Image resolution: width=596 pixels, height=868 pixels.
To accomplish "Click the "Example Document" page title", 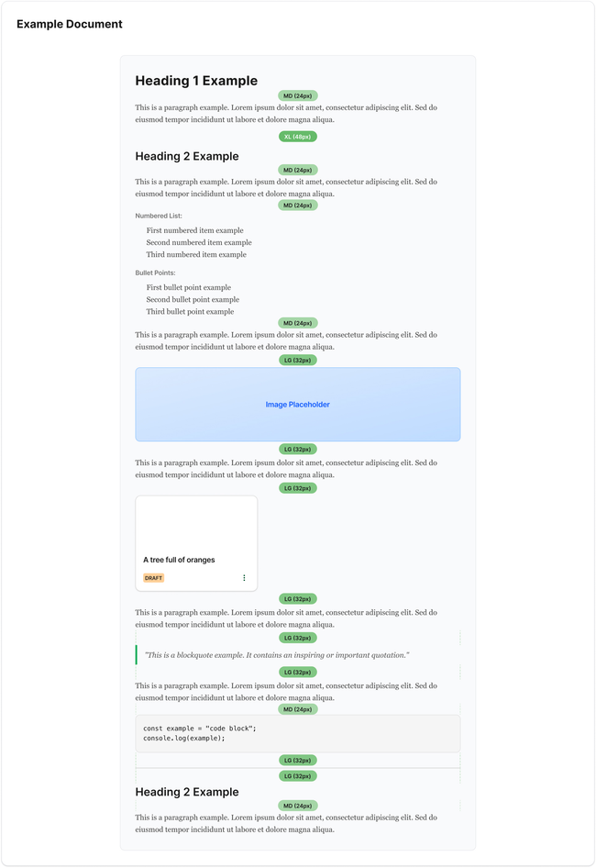I will [70, 25].
